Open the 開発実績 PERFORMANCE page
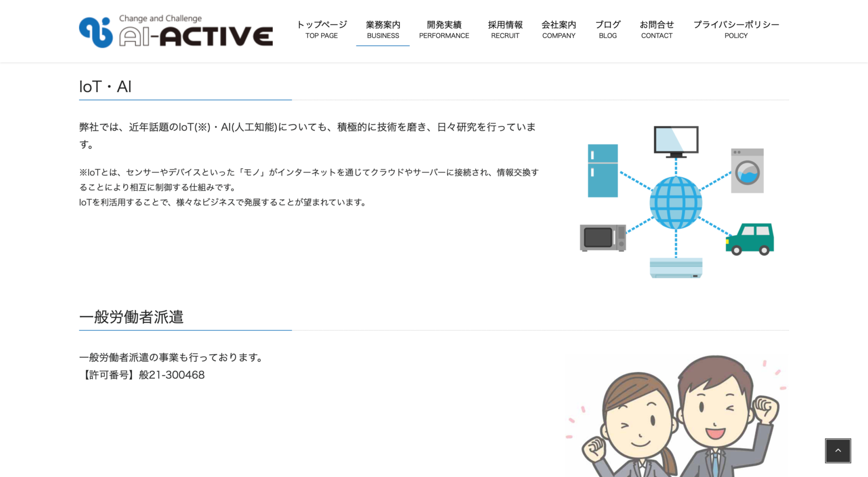 [x=444, y=30]
